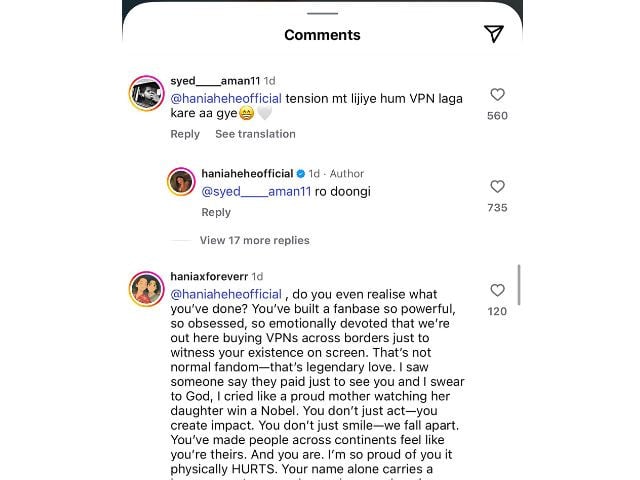This screenshot has width=640, height=480.
Task: Tap the share paper-plane icon
Action: (493, 34)
